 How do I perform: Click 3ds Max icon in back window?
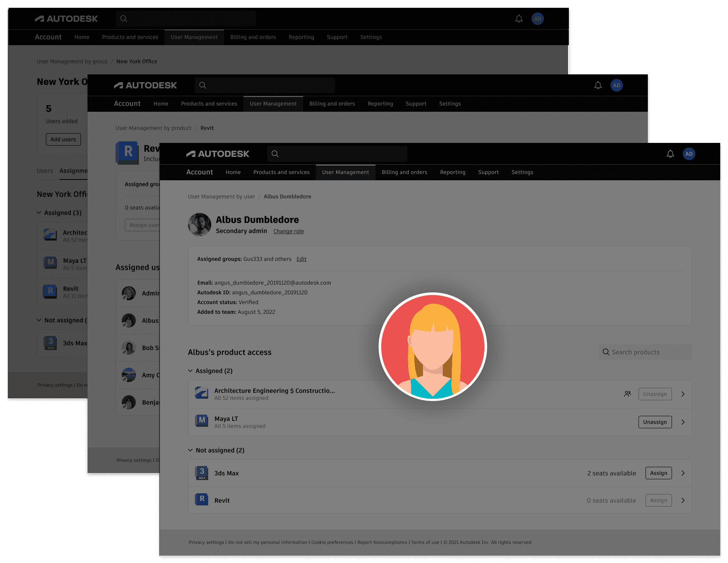click(50, 343)
